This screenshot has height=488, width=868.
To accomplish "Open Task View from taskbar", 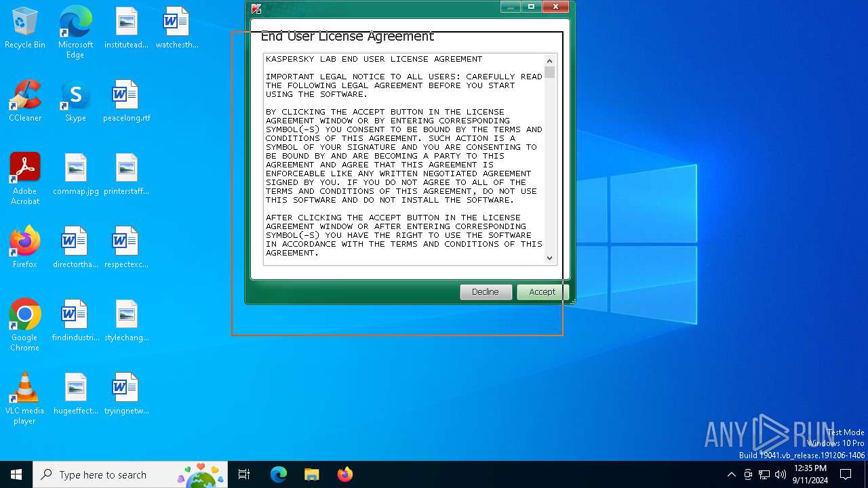I will [244, 474].
